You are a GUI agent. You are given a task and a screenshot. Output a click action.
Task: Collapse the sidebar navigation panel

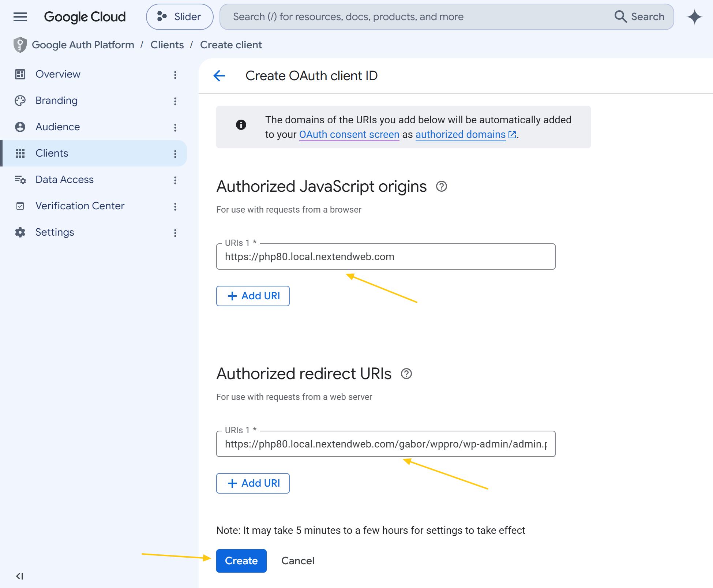pos(20,576)
